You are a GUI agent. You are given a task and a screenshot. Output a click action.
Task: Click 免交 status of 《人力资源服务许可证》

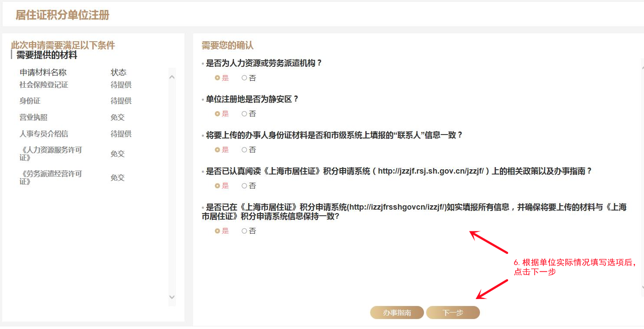118,154
